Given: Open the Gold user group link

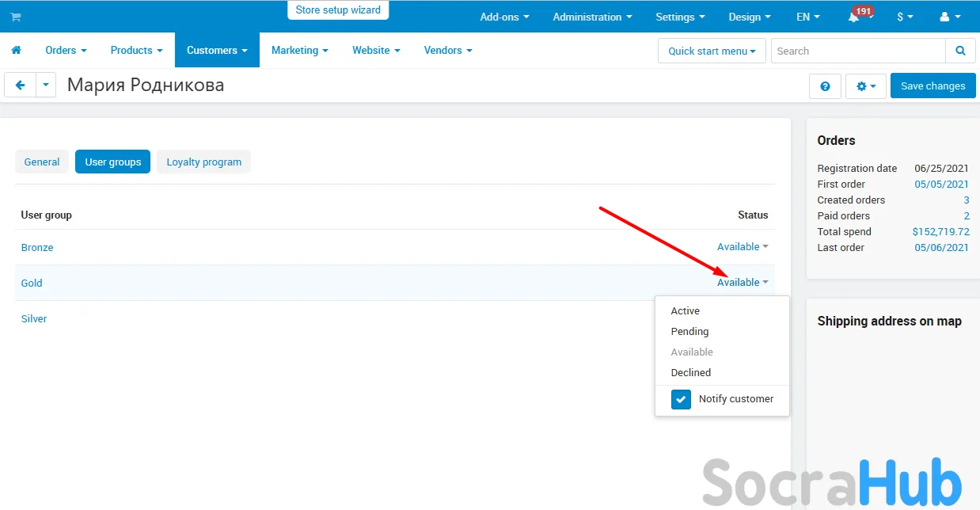Looking at the screenshot, I should pos(32,283).
